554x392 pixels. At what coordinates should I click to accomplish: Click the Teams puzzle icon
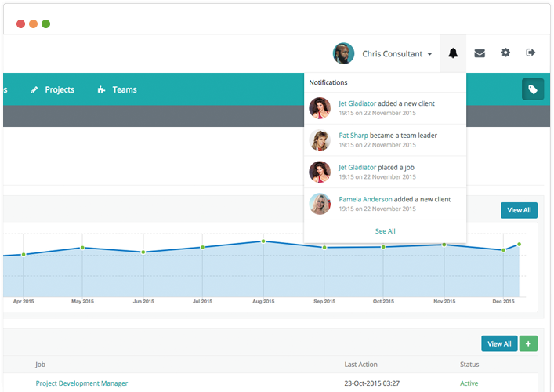101,90
